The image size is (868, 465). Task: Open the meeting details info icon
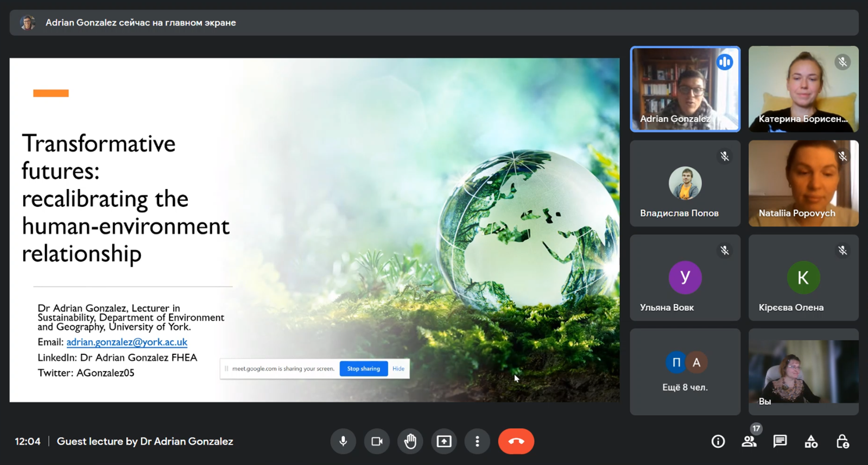[718, 442]
